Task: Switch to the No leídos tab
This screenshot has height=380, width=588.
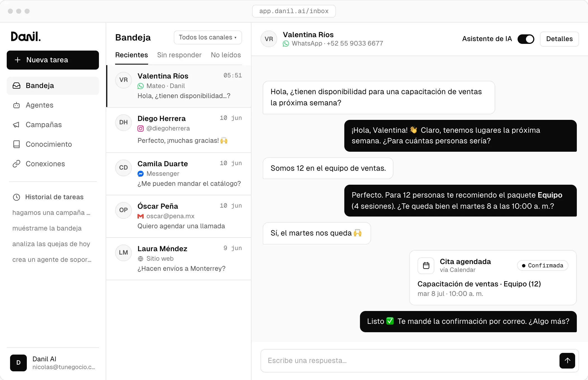Action: pyautogui.click(x=226, y=55)
